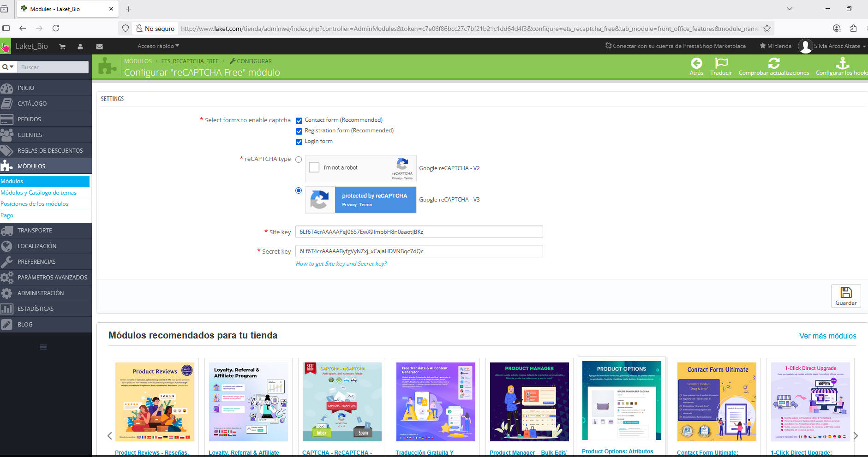The image size is (868, 457).
Task: Click the browser reload icon
Action: (x=56, y=28)
